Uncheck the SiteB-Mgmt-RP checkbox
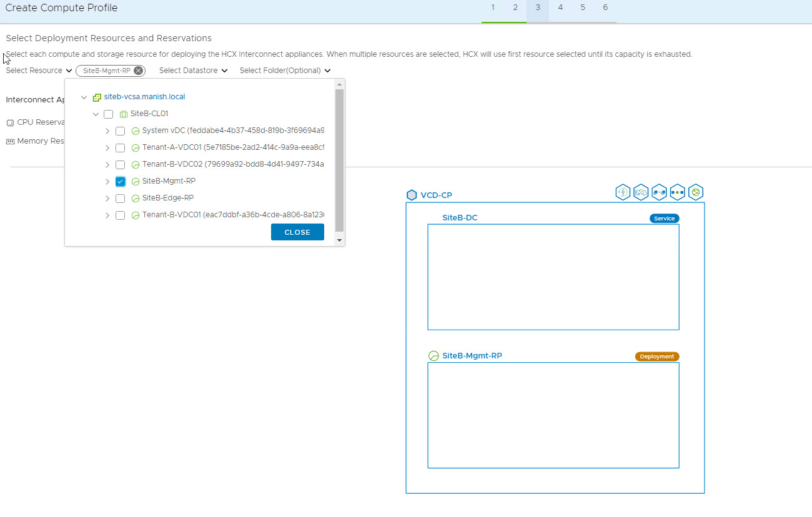The width and height of the screenshot is (812, 517). click(x=121, y=182)
